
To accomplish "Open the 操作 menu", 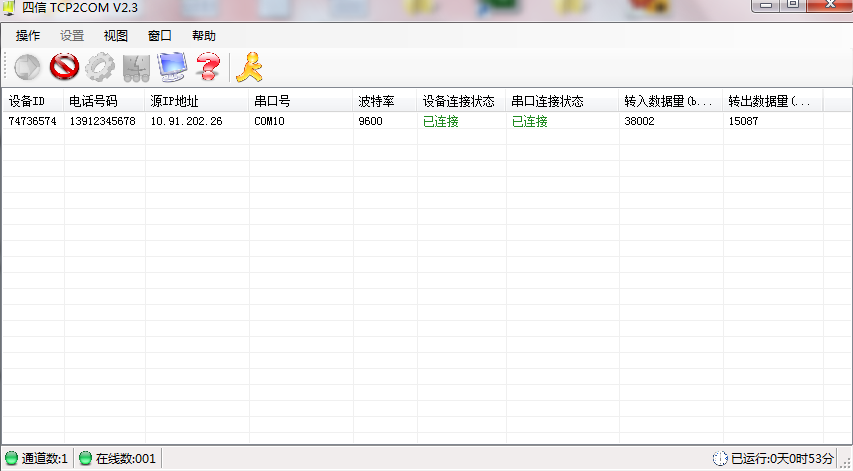I will (x=28, y=36).
